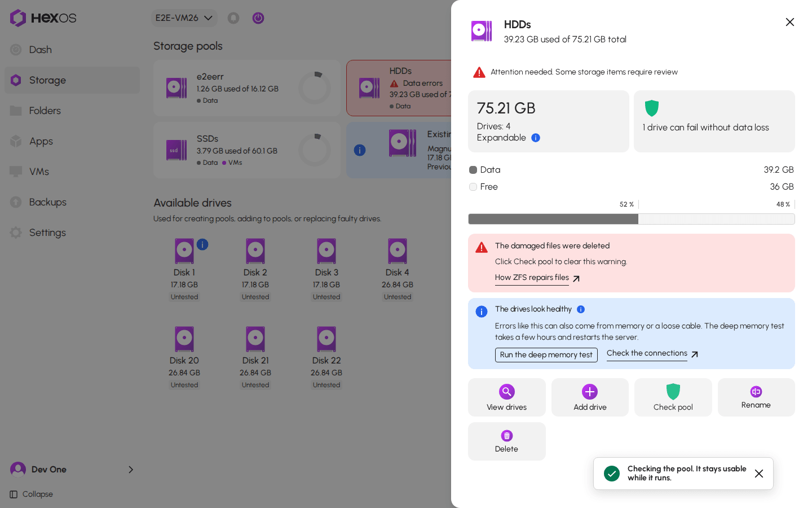Viewport: 812px width, 508px height.
Task: Click the Add drive plus icon
Action: [x=590, y=392]
